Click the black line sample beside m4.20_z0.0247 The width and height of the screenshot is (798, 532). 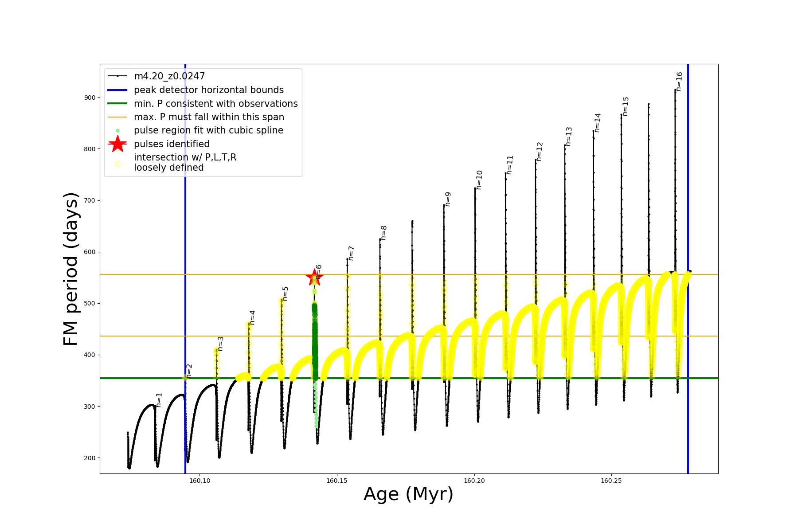coord(117,76)
